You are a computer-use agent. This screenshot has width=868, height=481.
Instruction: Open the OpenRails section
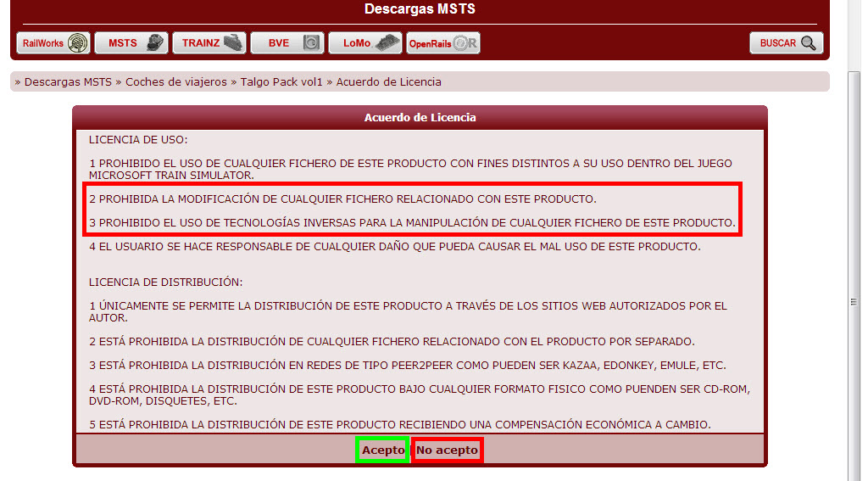click(x=443, y=43)
